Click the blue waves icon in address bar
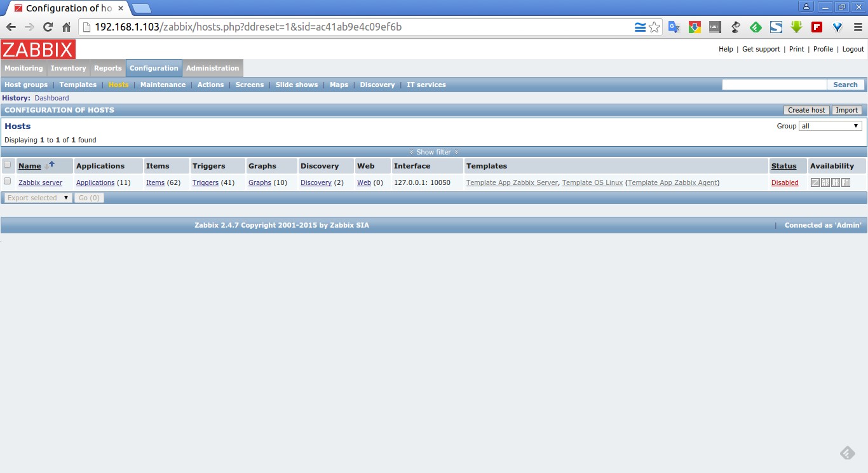868x473 pixels. coord(640,27)
